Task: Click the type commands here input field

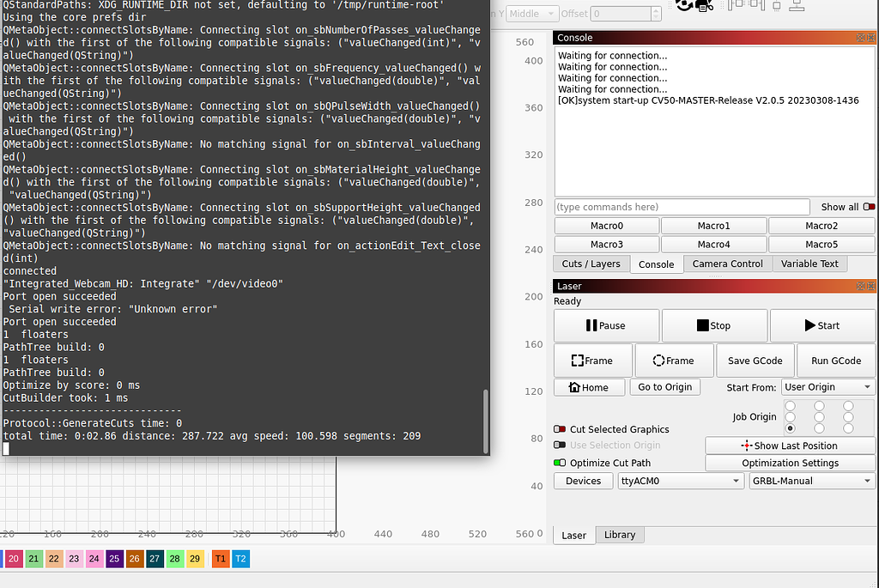Action: (x=682, y=206)
